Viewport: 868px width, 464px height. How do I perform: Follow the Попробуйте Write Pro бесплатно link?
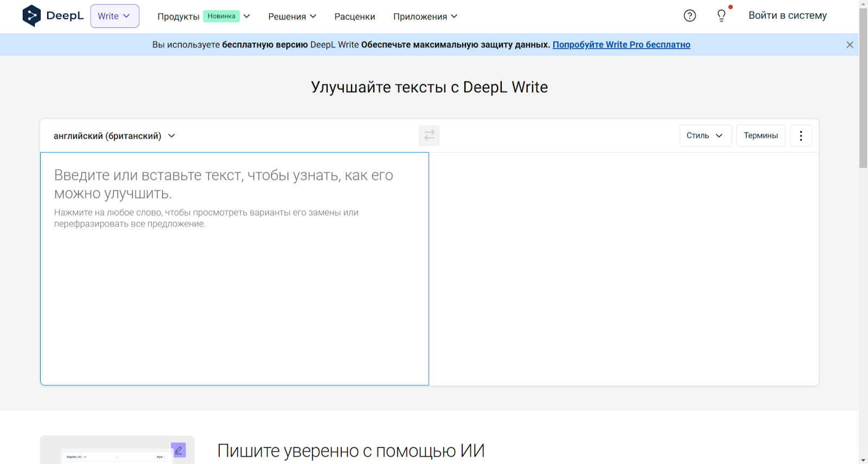(621, 45)
